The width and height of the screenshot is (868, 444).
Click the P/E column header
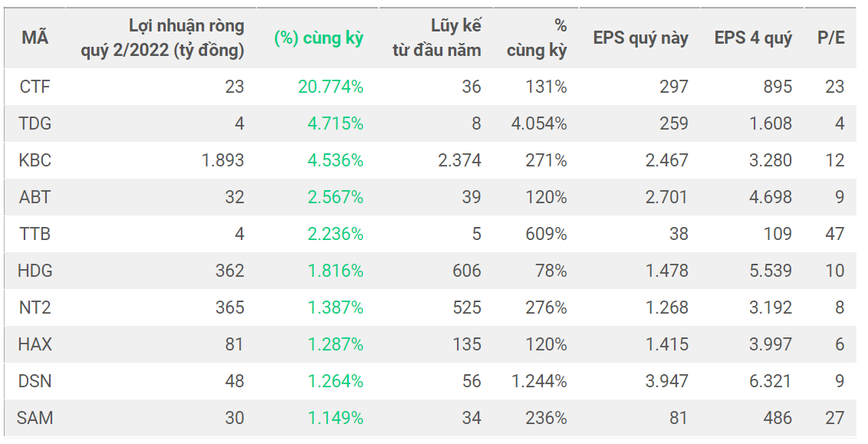tap(831, 38)
